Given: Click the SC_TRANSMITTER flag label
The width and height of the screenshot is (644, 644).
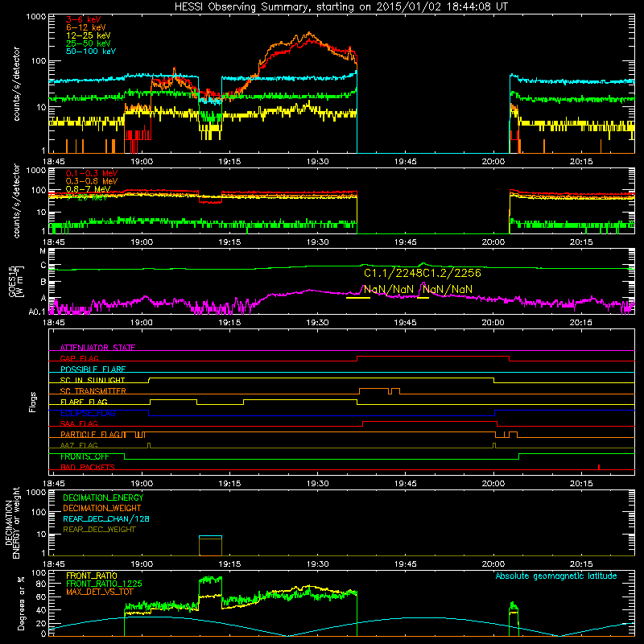Looking at the screenshot, I should click(93, 391).
